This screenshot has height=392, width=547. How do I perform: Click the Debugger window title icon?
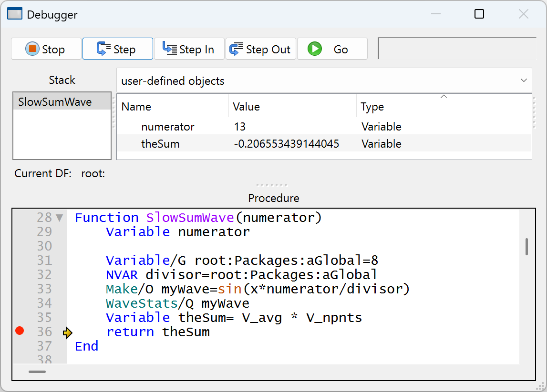pos(15,14)
